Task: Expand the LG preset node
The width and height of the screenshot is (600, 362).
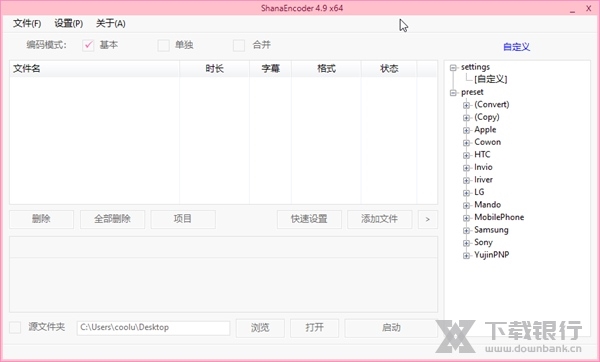Action: (466, 193)
